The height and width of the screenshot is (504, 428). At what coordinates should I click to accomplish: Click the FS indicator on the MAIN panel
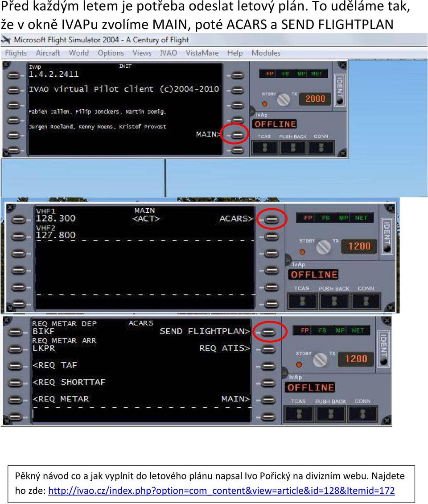[325, 218]
